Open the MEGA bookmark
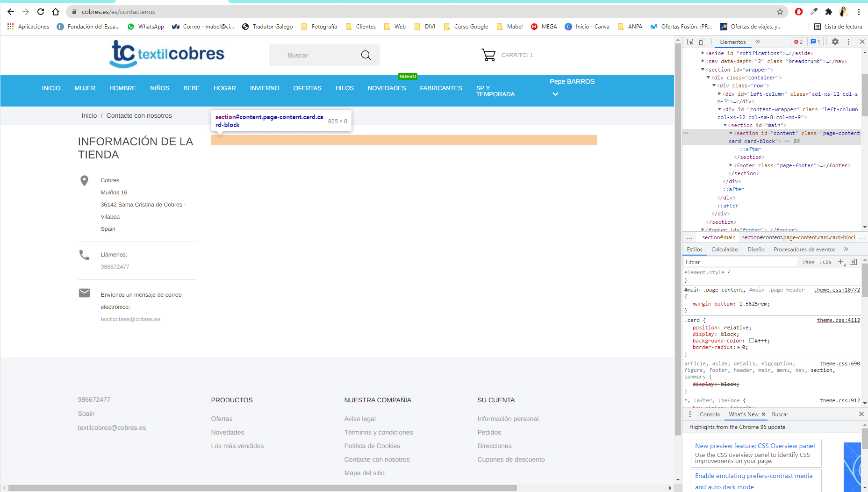 (544, 27)
